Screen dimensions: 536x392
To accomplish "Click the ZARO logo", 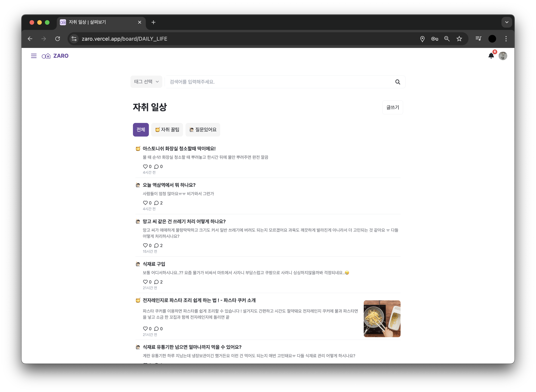I will click(55, 56).
